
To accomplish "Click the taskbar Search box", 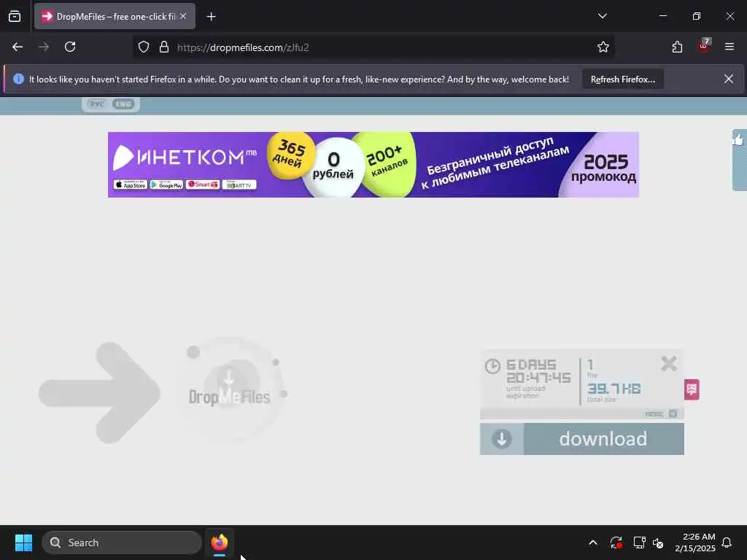I will 122,542.
